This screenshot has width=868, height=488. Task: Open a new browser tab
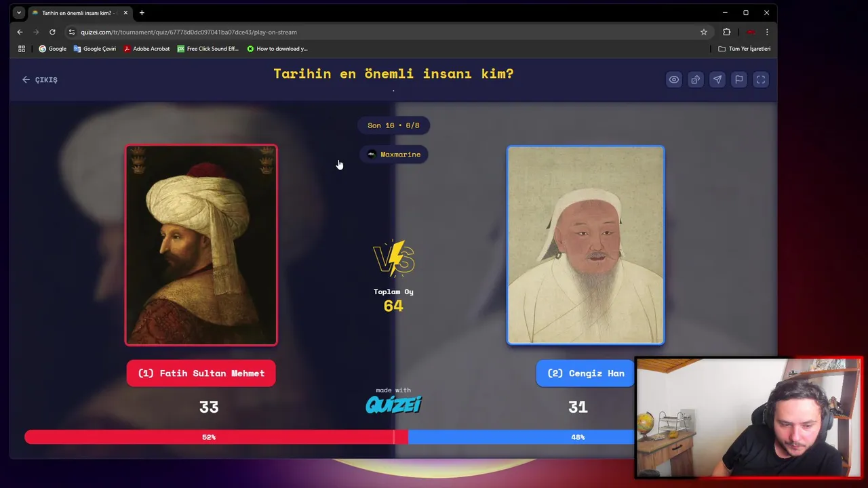coord(142,13)
